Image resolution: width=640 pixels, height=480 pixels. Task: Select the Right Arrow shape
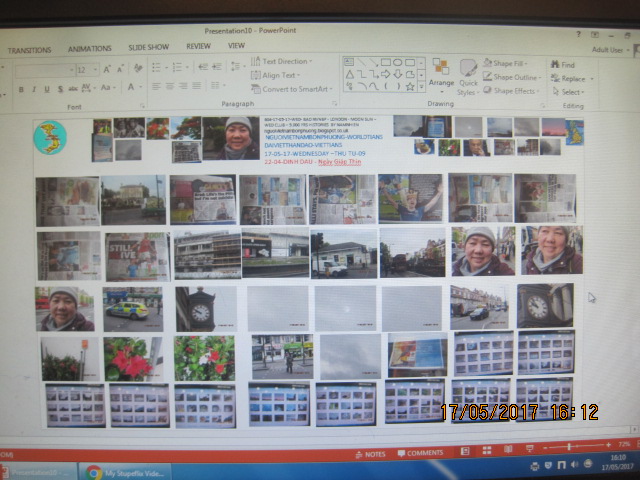tap(386, 74)
